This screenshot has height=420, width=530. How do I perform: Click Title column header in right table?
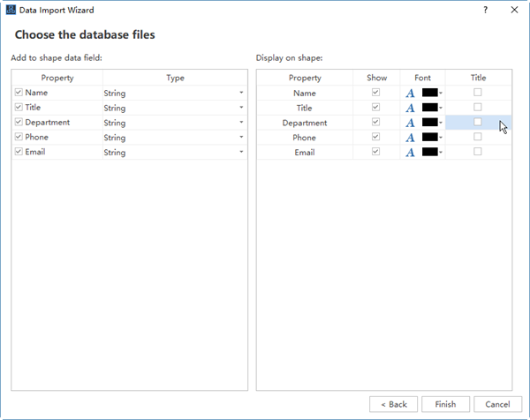click(478, 78)
